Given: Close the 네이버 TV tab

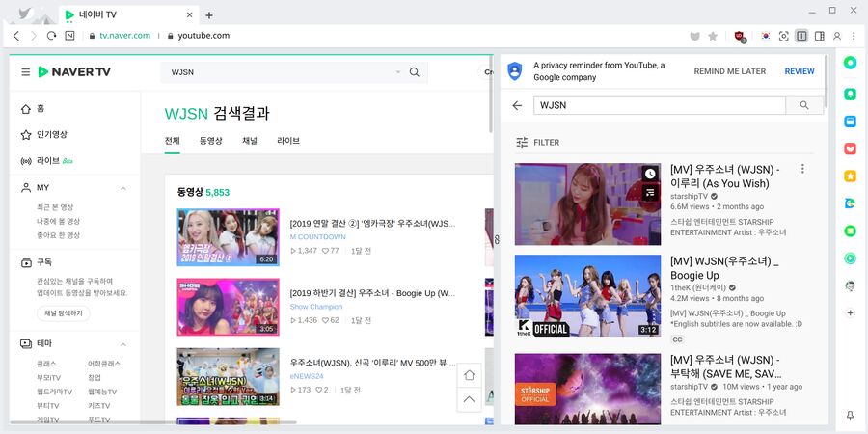Looking at the screenshot, I should [x=189, y=15].
